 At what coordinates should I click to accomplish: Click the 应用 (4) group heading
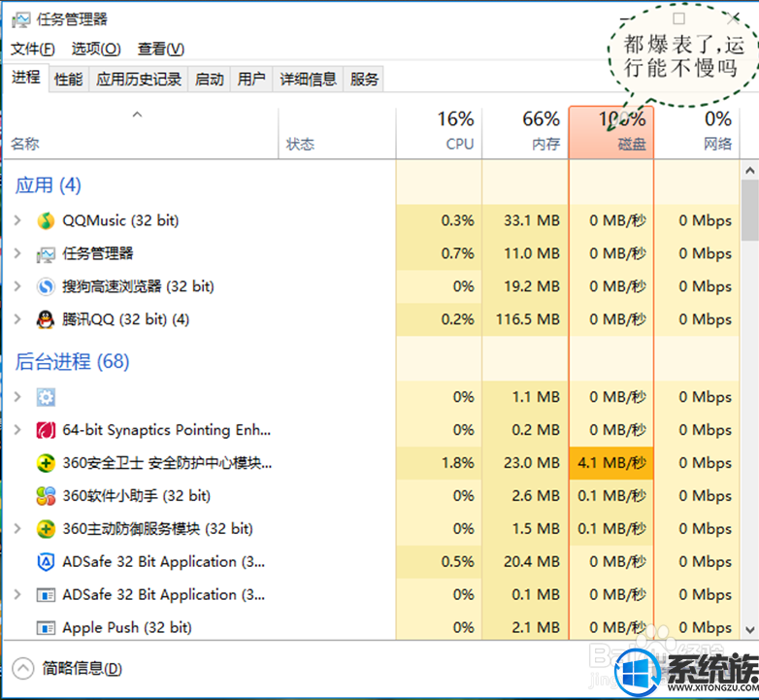[48, 185]
